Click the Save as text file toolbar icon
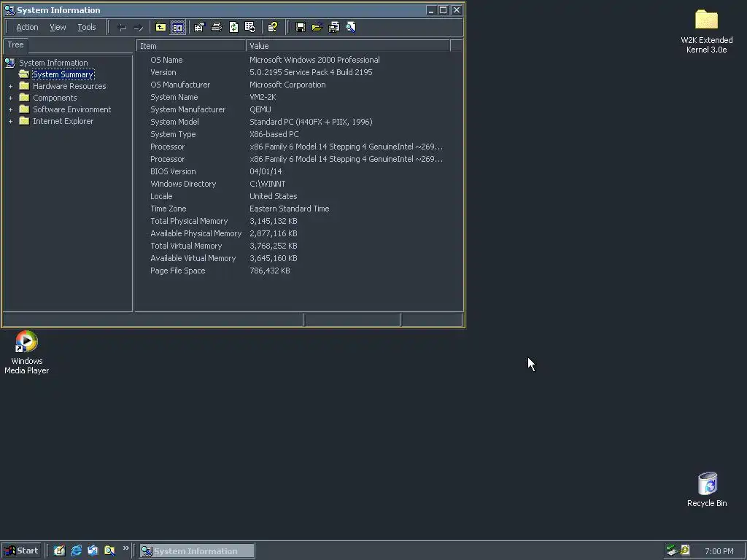This screenshot has width=747, height=560. (334, 27)
